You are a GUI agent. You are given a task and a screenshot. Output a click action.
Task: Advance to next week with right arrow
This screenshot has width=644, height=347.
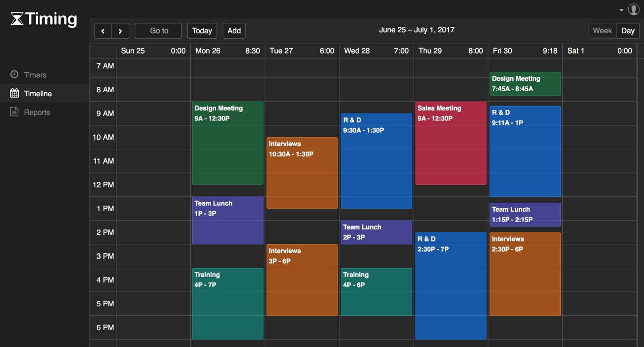pos(120,31)
